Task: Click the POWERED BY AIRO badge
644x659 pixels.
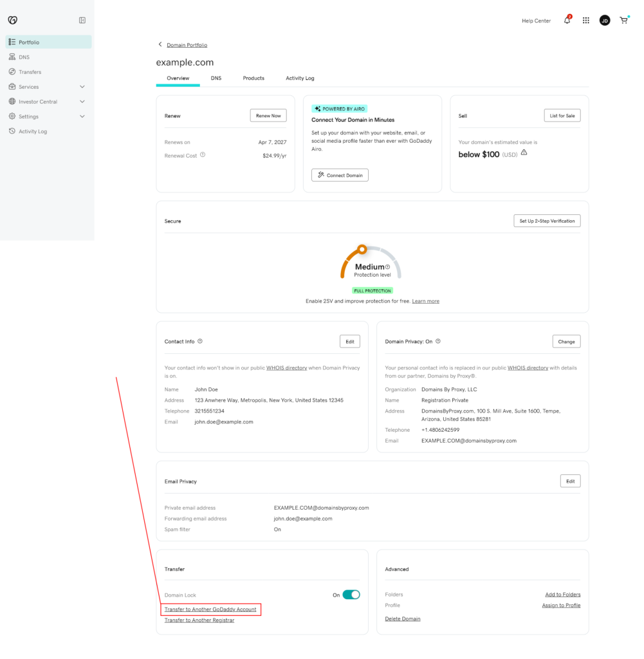Action: click(340, 109)
